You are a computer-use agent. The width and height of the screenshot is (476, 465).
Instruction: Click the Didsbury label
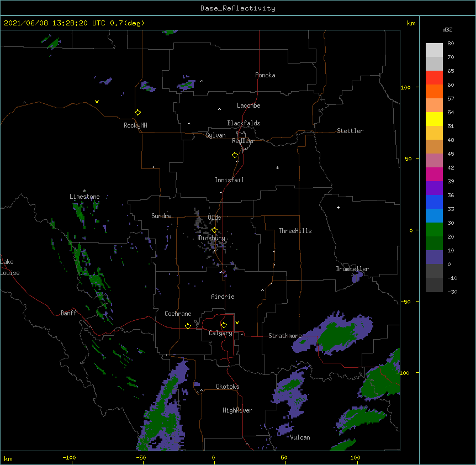pos(211,238)
